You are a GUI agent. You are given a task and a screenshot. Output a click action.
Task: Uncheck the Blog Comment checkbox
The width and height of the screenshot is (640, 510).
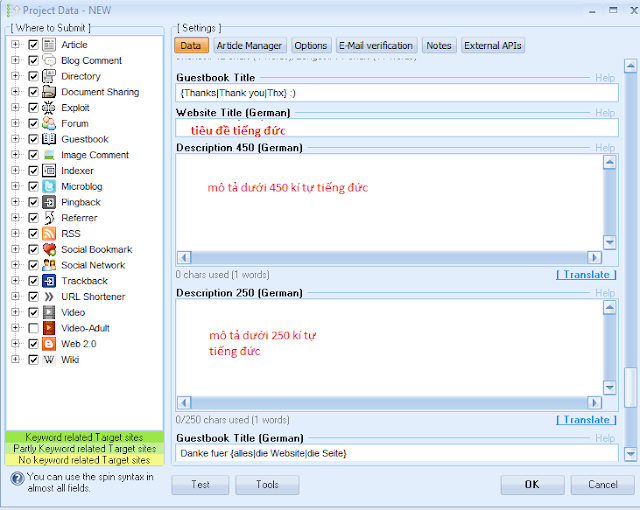point(33,60)
